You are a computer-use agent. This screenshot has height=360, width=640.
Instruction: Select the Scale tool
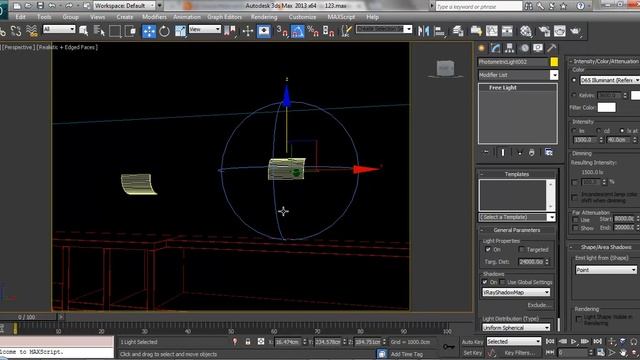[180, 31]
